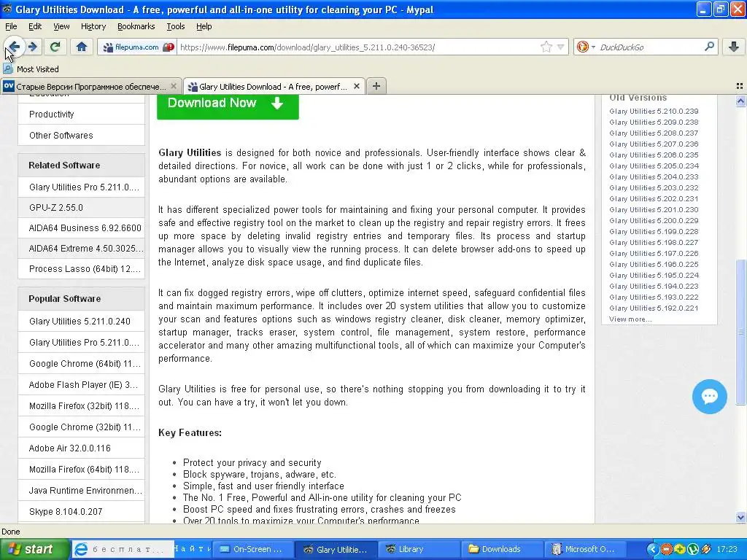Screen dimensions: 747x560
Task: Switch to Microsoft O... taskbar item
Action: (585, 550)
